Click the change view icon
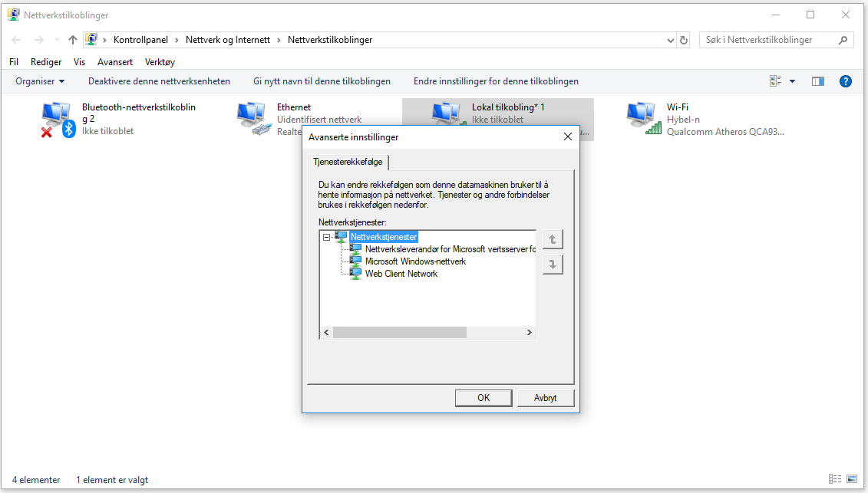This screenshot has height=493, width=868. [776, 81]
